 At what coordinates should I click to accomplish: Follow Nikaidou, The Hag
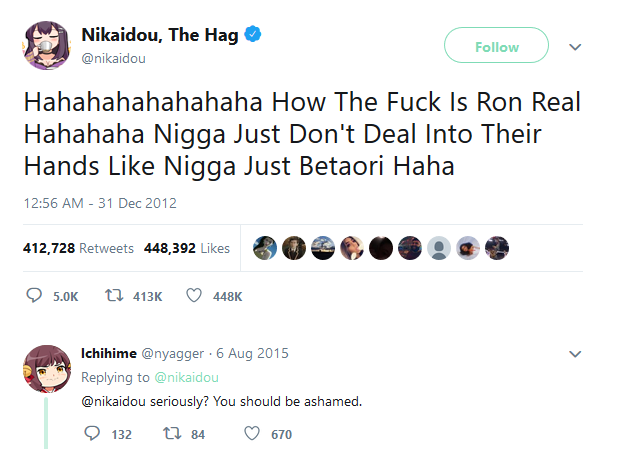point(496,47)
